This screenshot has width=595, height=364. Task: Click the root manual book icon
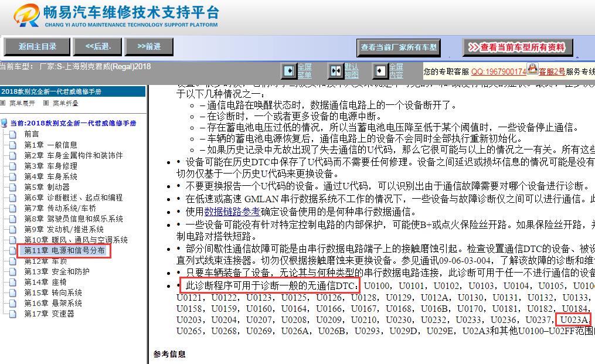[x=4, y=123]
